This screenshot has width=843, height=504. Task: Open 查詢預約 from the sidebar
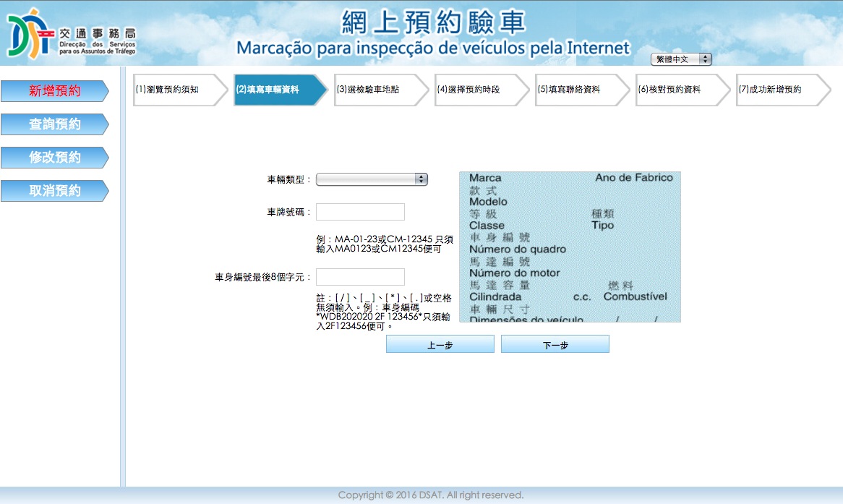pyautogui.click(x=54, y=124)
